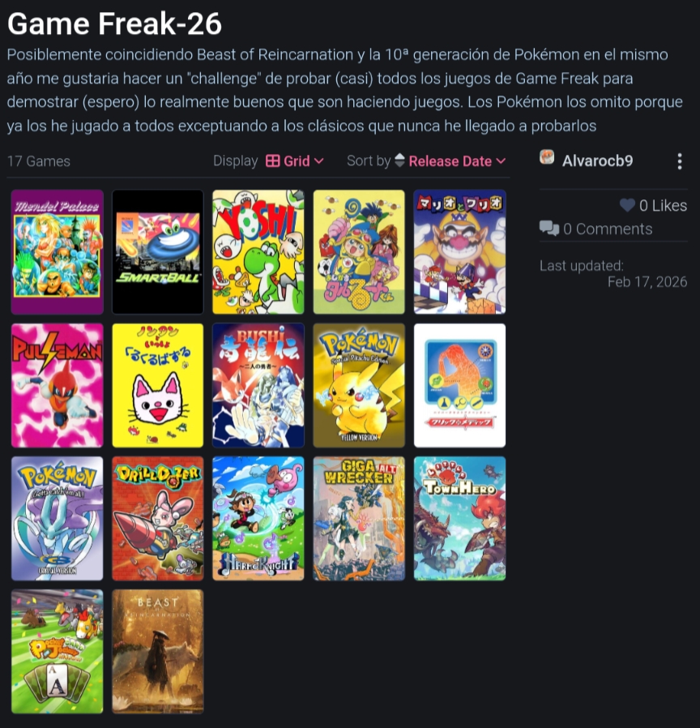Image resolution: width=700 pixels, height=728 pixels.
Task: Select the Little Town Hero cover
Action: 459,519
